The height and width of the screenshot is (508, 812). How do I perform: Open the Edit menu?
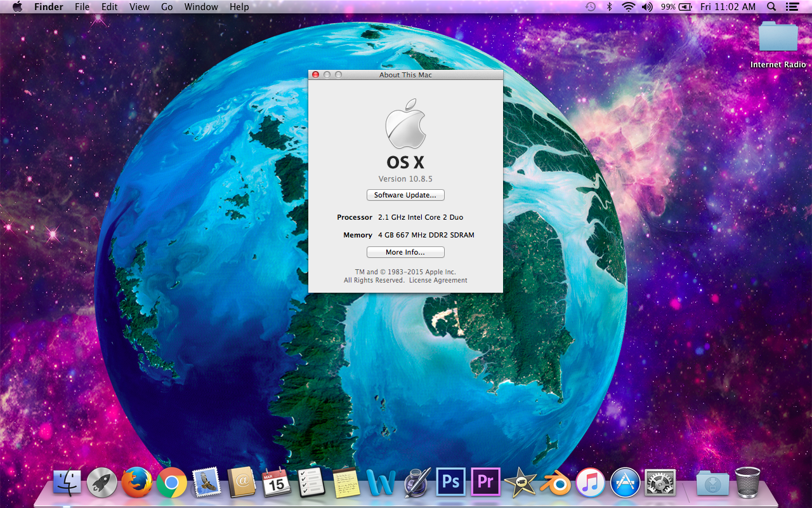tap(110, 7)
